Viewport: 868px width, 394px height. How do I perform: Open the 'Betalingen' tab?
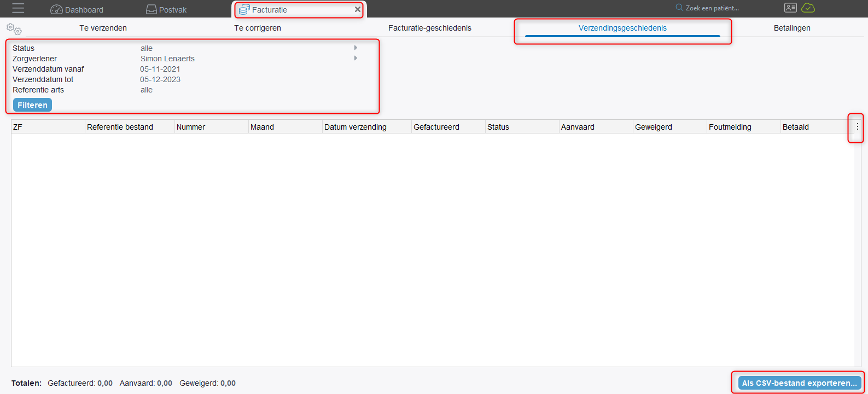[792, 28]
